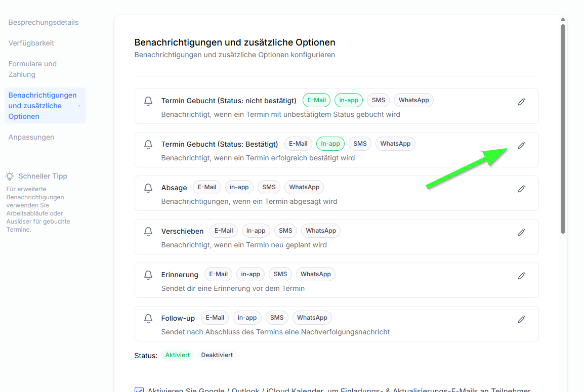Viewport: 584px width, 392px height.
Task: Select in-app tag in Follow-up row
Action: (x=247, y=318)
